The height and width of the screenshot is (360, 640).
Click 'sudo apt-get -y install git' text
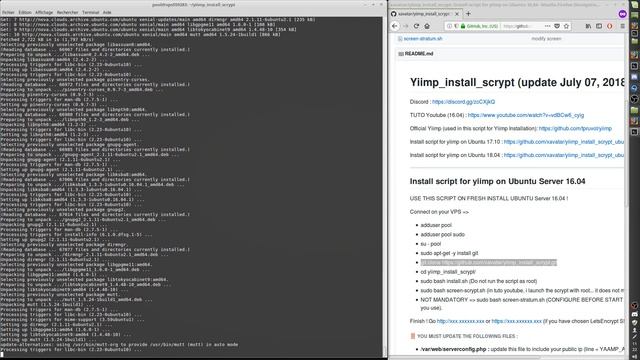[449, 253]
